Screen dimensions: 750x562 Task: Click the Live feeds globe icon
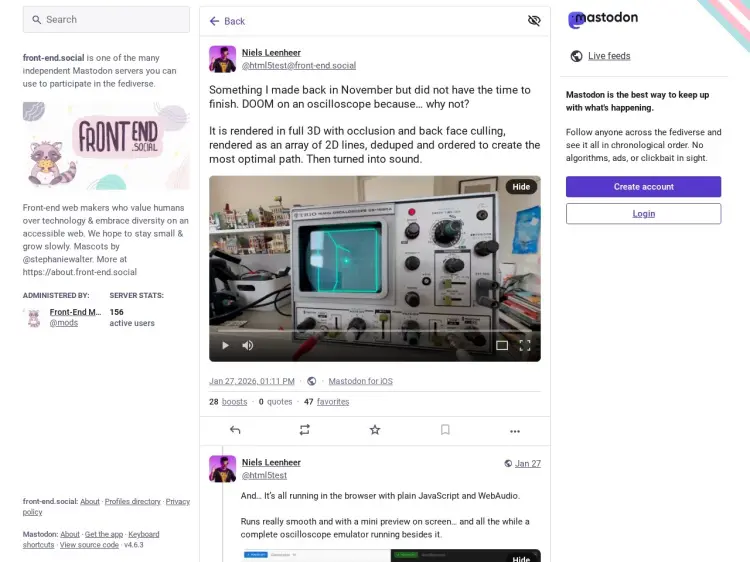[x=576, y=56]
